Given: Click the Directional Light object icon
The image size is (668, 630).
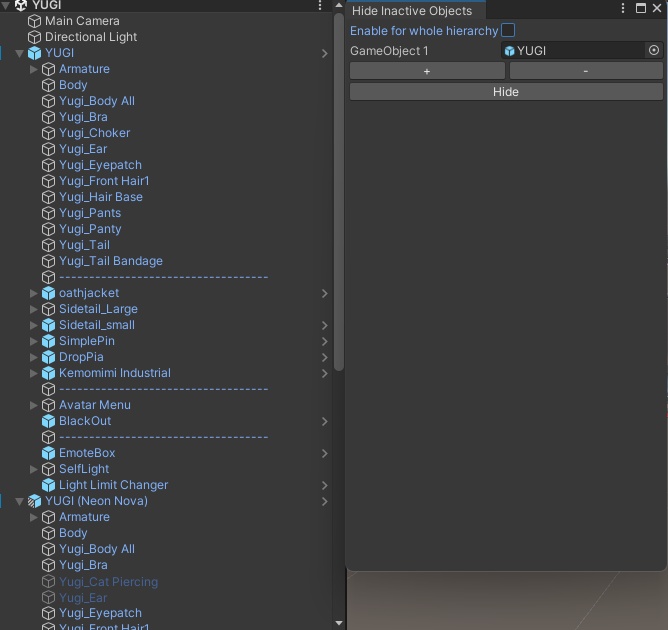Looking at the screenshot, I should tap(34, 37).
